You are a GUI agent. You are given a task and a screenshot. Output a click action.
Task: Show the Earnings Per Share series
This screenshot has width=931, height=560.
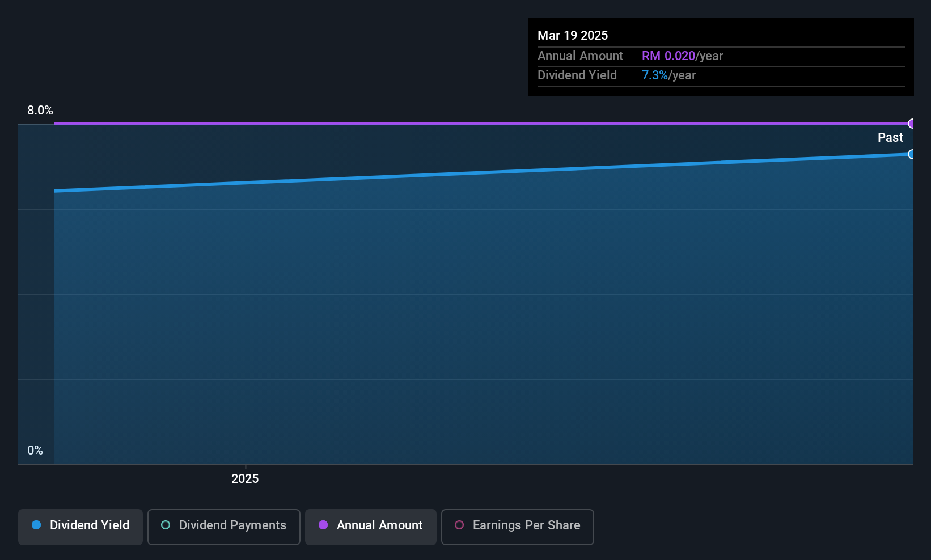[518, 527]
